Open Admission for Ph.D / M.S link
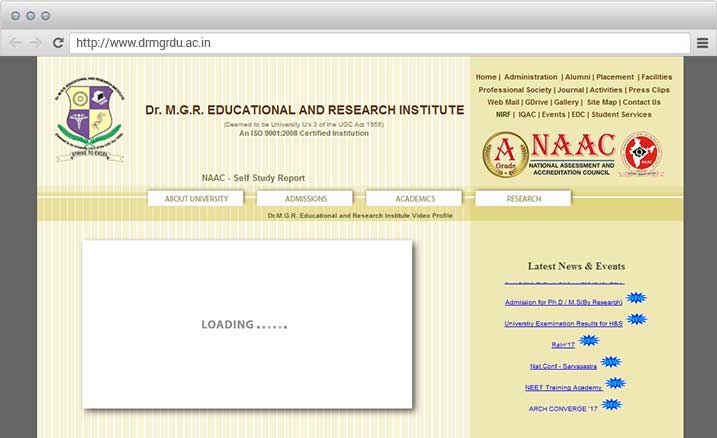 tap(563, 302)
